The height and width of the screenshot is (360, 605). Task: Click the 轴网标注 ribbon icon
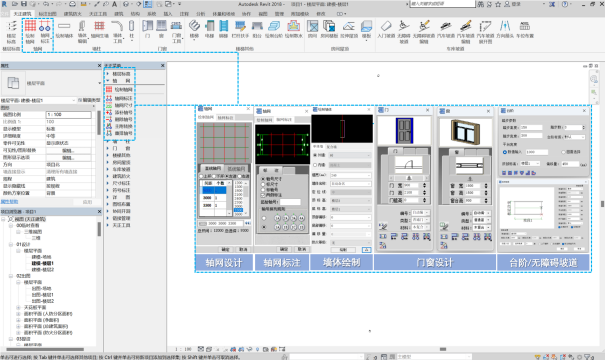click(x=45, y=32)
